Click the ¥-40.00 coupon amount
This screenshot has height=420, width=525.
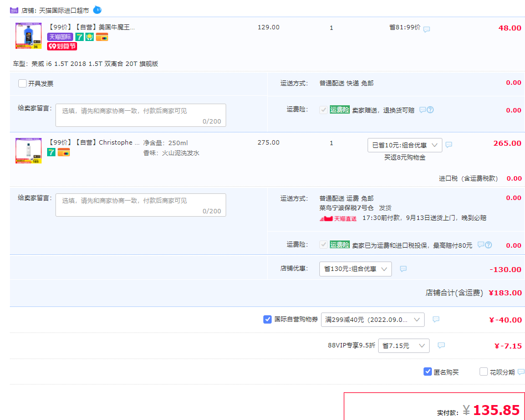coord(505,320)
